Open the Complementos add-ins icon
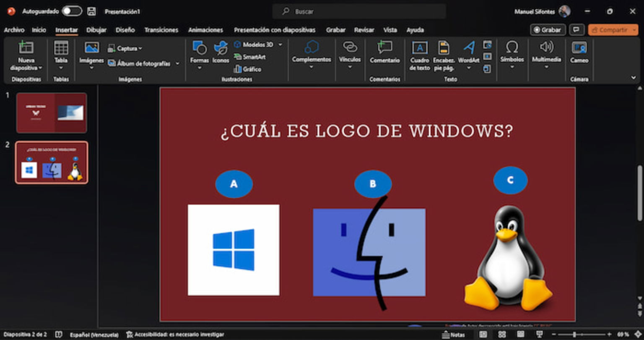The width and height of the screenshot is (644, 340). click(312, 47)
